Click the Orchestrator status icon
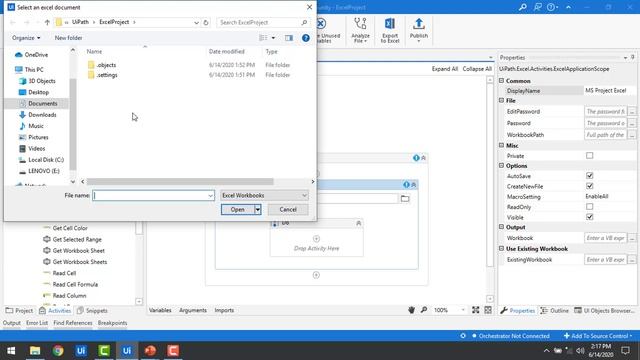Image resolution: width=640 pixels, height=360 pixels. click(463, 336)
